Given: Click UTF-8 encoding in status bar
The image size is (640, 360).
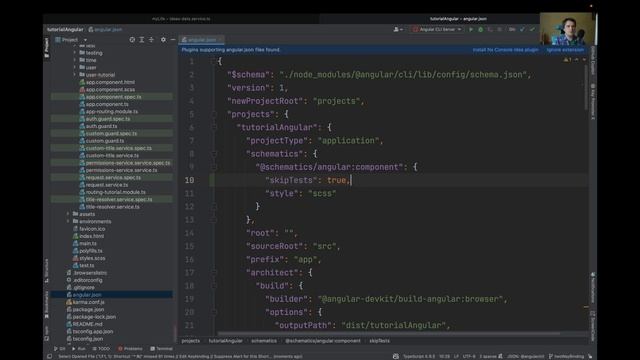Looking at the screenshot, I should (x=469, y=356).
